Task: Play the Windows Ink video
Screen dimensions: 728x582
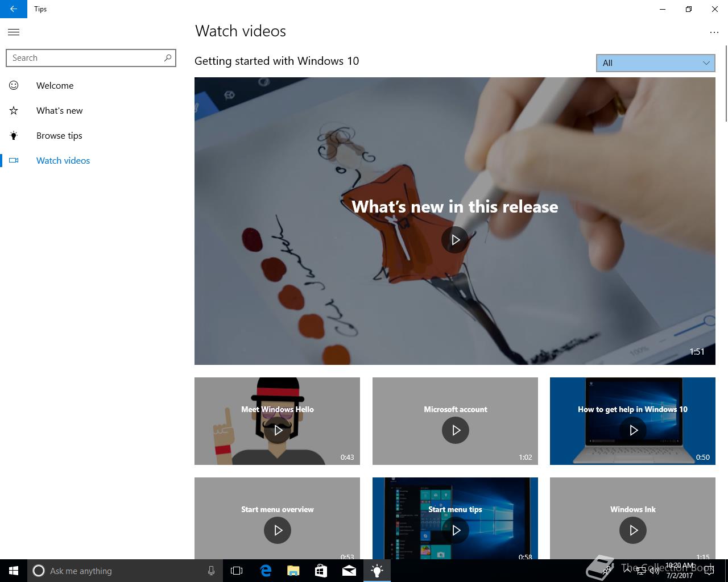Action: pyautogui.click(x=633, y=530)
